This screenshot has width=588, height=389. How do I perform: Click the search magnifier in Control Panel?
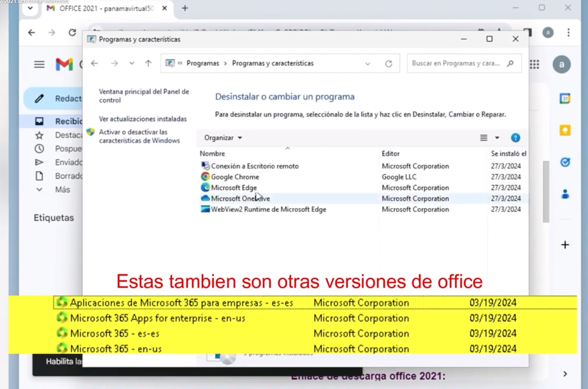click(x=510, y=63)
